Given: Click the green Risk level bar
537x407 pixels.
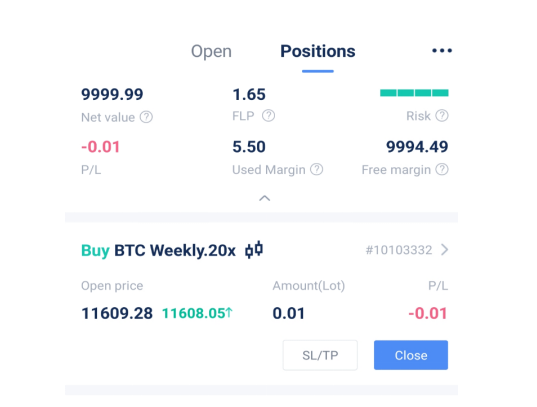Looking at the screenshot, I should [x=414, y=93].
